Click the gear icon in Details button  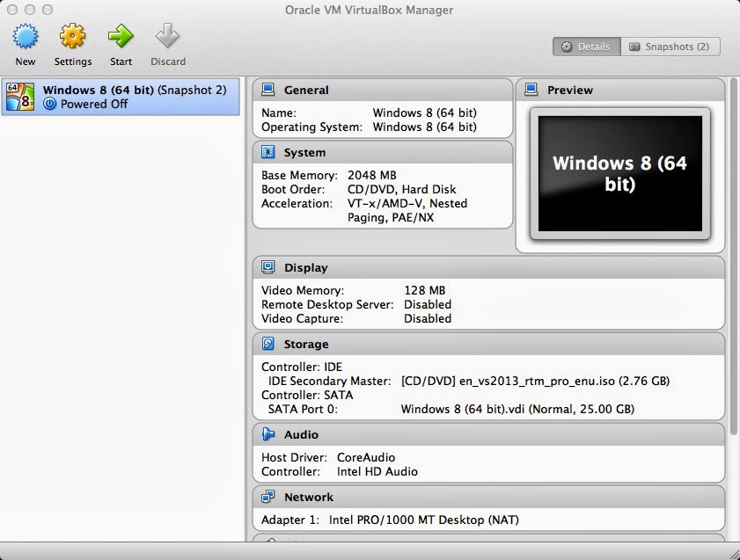point(567,47)
